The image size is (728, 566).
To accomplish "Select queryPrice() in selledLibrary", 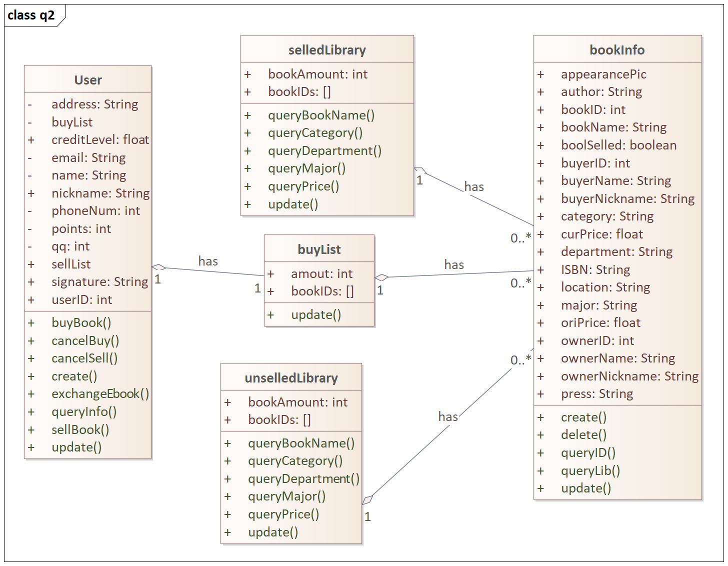I will [303, 186].
